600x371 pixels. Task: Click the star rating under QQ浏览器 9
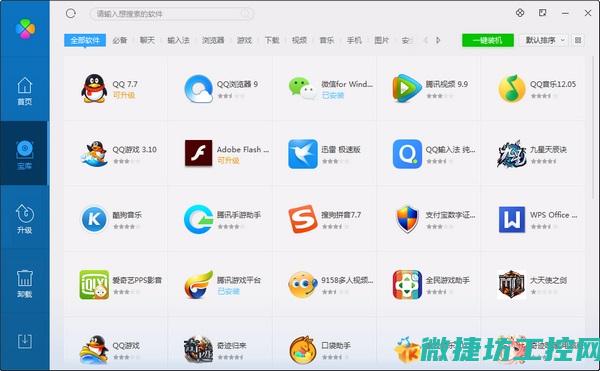coord(231,96)
